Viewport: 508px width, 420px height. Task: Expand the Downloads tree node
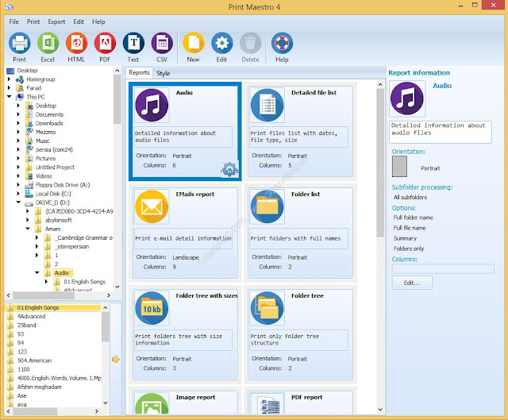pos(18,123)
